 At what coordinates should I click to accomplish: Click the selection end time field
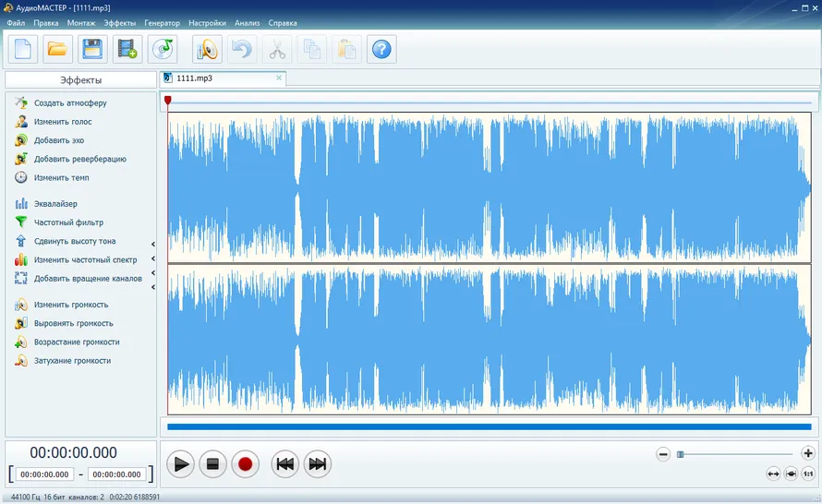116,474
